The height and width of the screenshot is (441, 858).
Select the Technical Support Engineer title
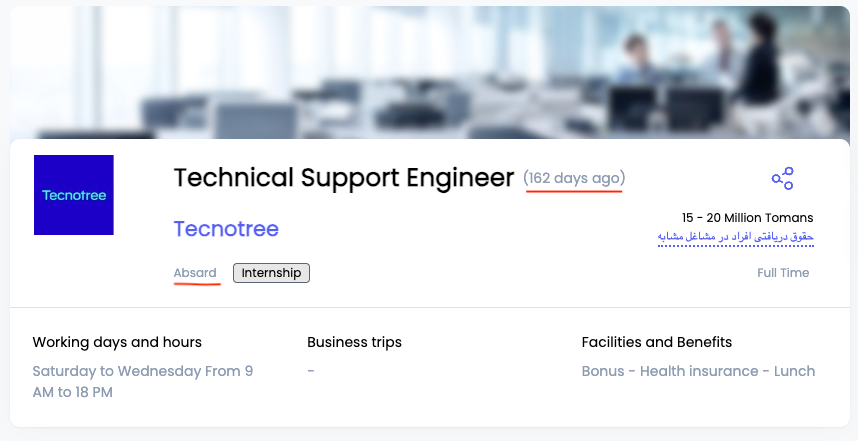pos(344,178)
